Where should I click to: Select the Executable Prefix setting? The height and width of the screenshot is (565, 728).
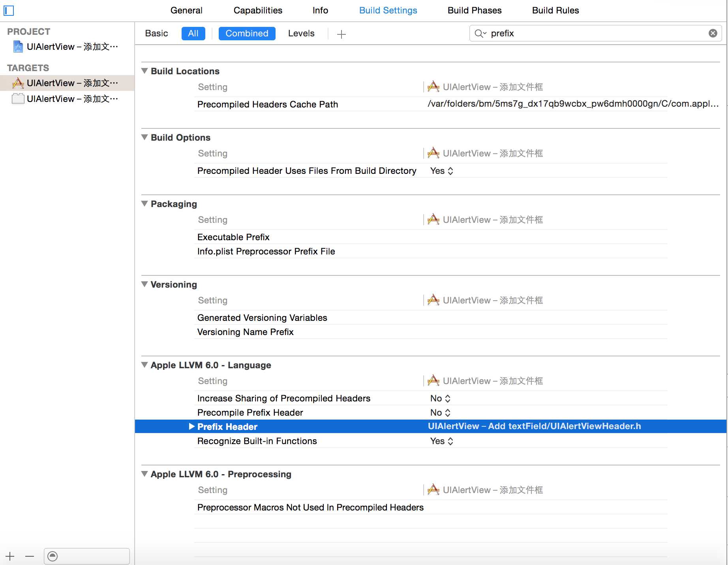233,237
